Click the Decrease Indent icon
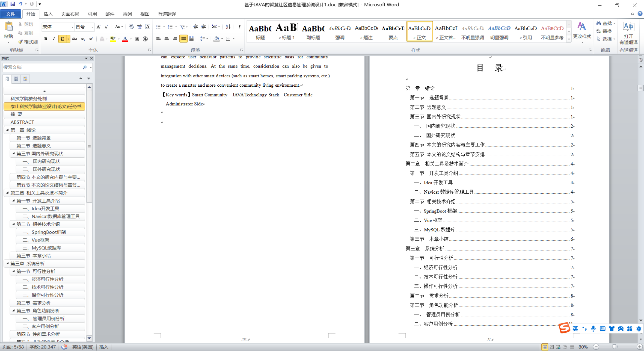This screenshot has width=644, height=351. coord(195,27)
